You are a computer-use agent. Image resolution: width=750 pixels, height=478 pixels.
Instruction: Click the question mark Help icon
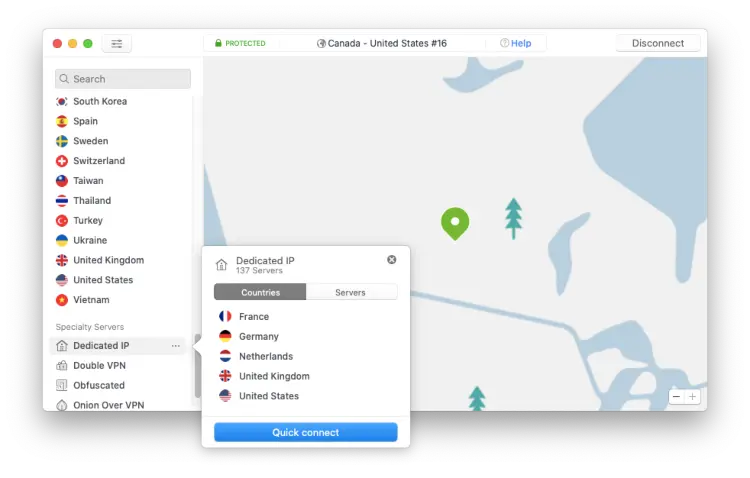(504, 43)
